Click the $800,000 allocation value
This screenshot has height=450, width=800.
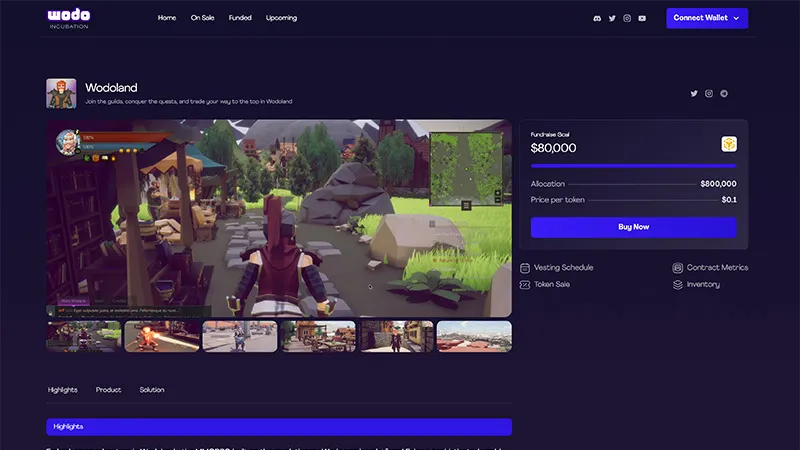(x=718, y=184)
